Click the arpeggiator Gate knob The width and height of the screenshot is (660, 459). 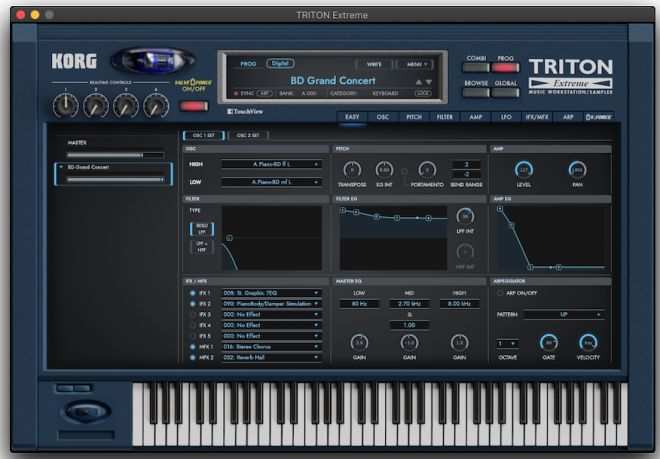click(548, 343)
